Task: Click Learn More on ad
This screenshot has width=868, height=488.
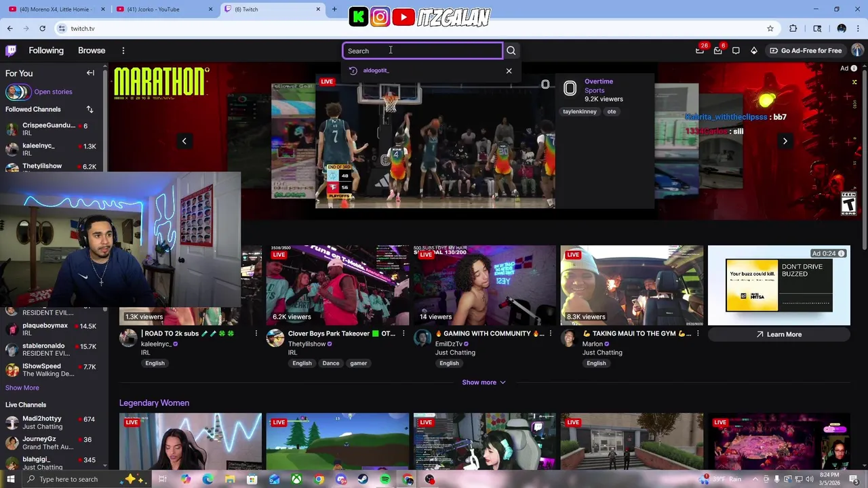Action: click(779, 334)
